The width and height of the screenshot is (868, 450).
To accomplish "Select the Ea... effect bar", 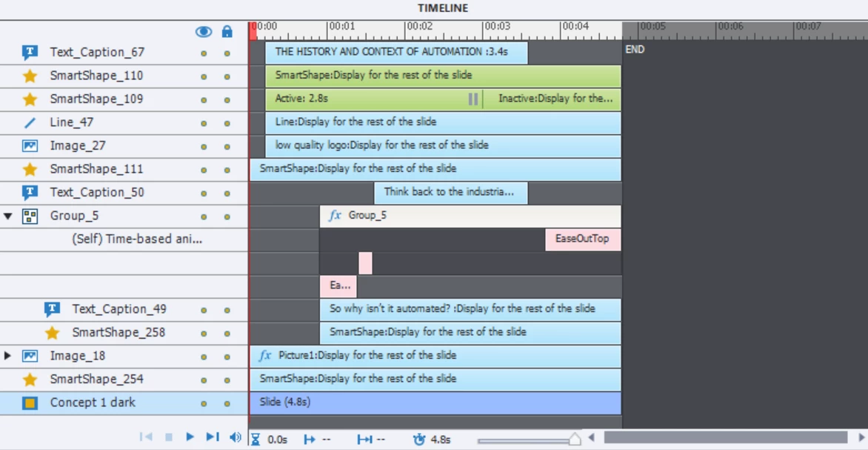I will tap(338, 286).
